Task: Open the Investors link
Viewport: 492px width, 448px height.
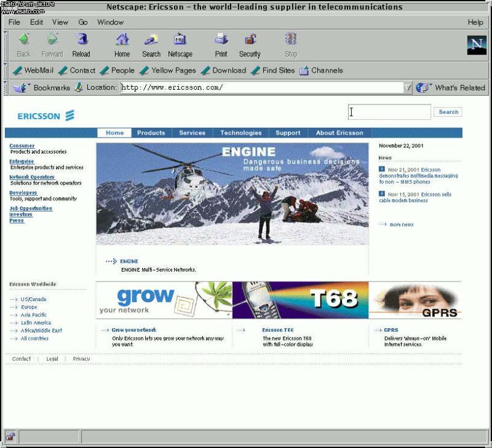Action: tap(21, 214)
